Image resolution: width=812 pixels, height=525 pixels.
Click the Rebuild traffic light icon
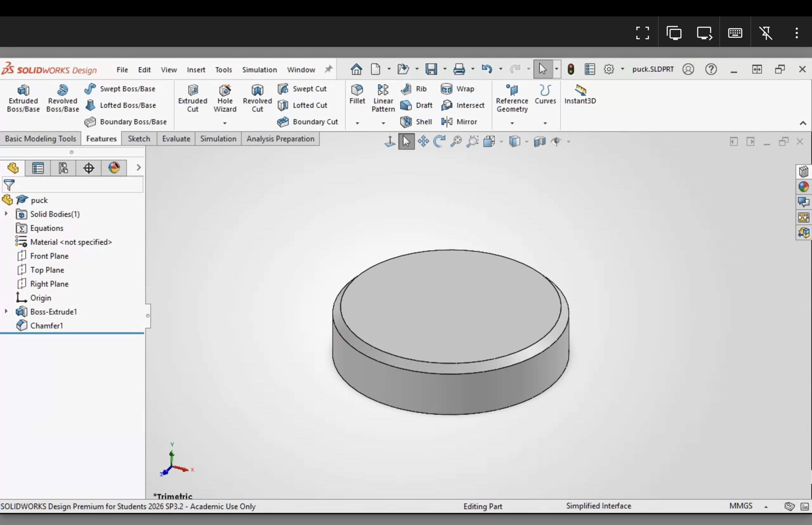click(x=571, y=69)
